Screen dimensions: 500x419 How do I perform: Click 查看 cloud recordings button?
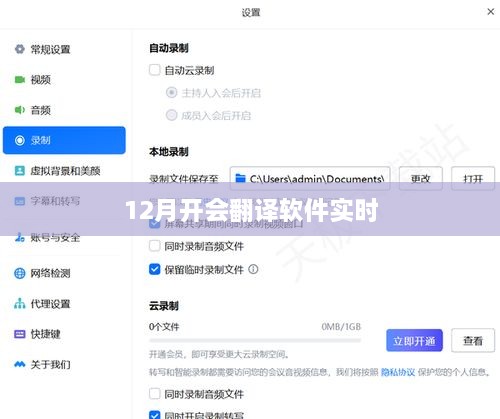(473, 340)
